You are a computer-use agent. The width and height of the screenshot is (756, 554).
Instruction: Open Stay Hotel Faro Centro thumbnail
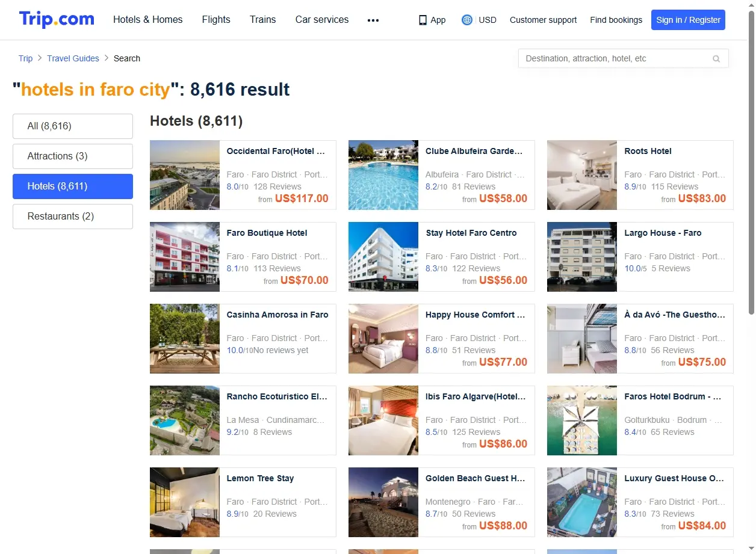383,257
